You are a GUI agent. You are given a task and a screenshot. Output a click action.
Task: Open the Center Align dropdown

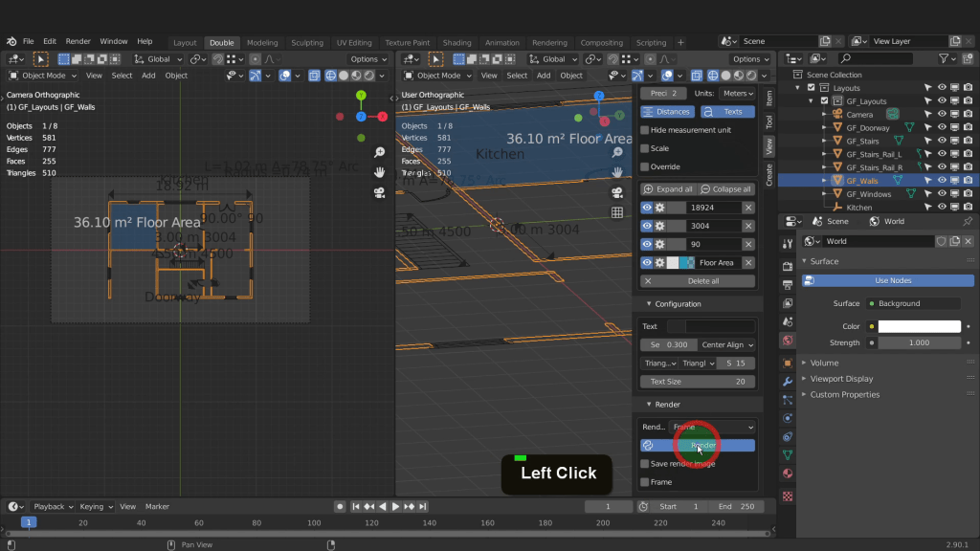[726, 344]
